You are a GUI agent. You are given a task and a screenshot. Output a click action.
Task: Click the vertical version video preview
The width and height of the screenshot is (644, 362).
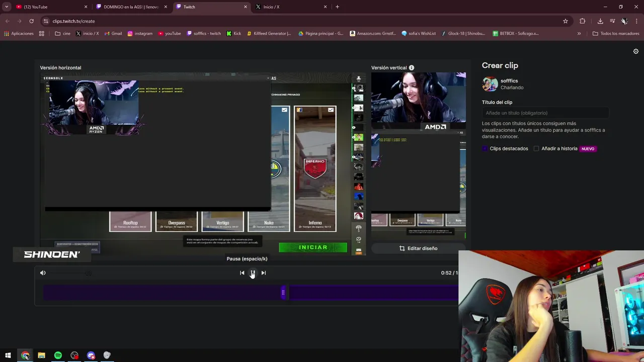[x=419, y=156]
